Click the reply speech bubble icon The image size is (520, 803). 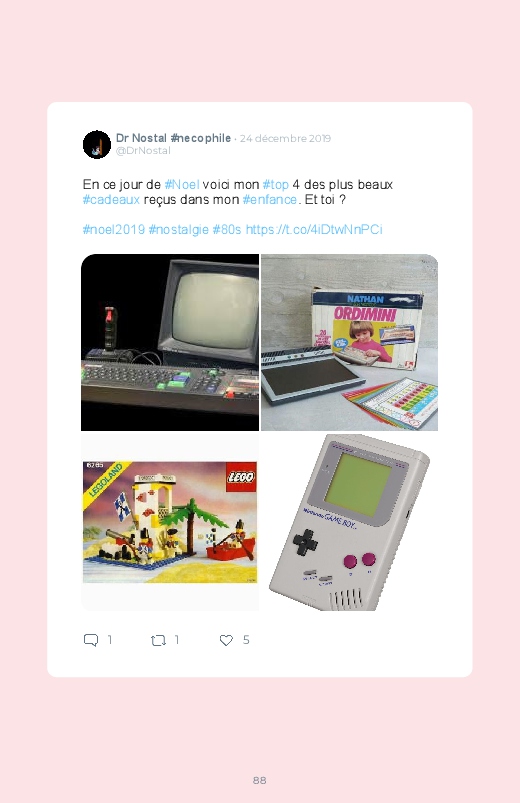tap(91, 640)
